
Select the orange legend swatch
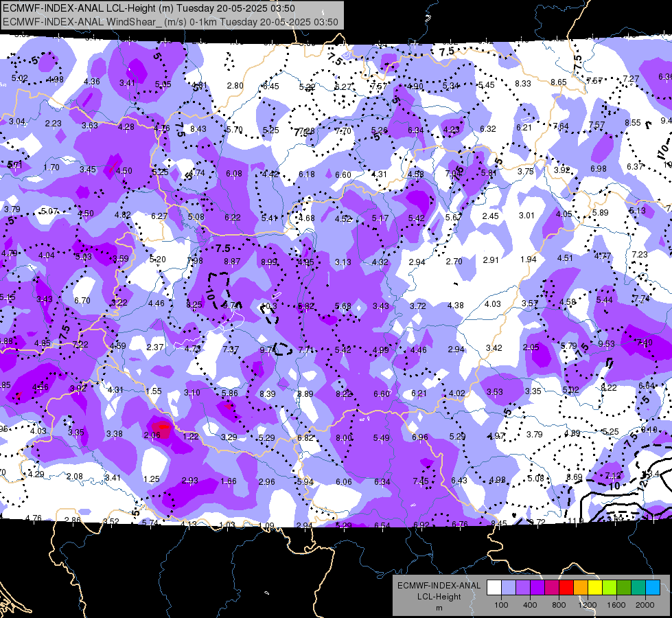pyautogui.click(x=581, y=588)
